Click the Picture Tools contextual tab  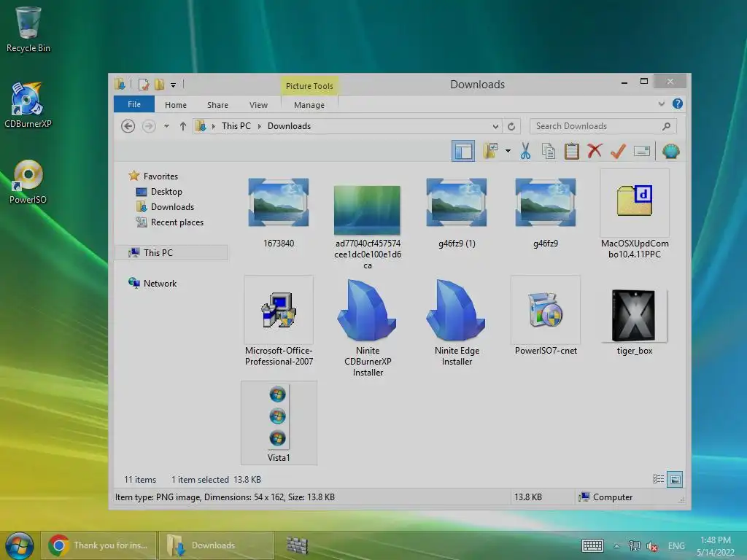pyautogui.click(x=309, y=86)
